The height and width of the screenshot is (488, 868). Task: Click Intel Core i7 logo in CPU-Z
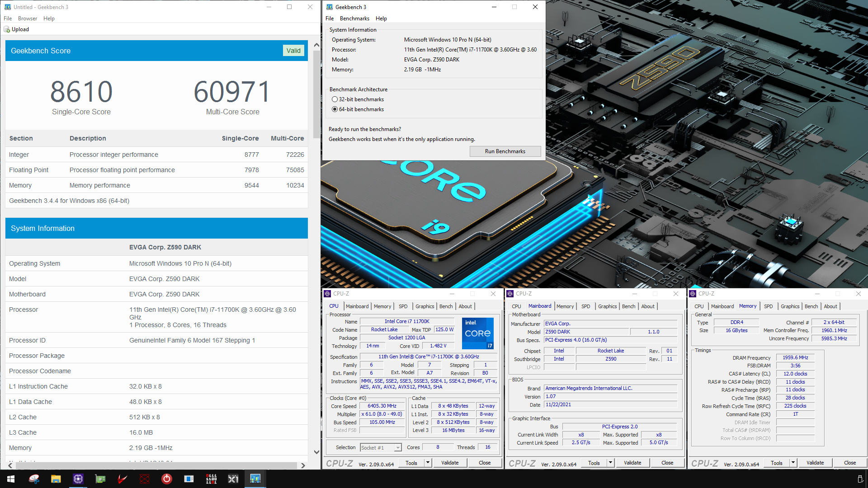point(478,333)
